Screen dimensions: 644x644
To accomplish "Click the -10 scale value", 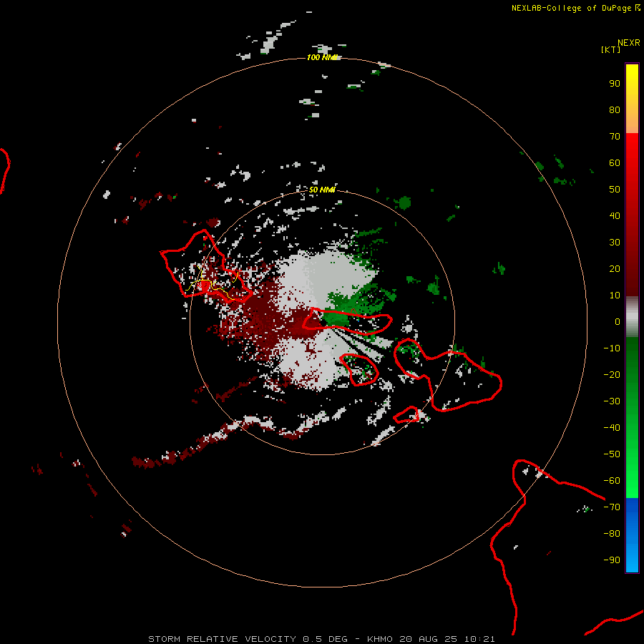I will click(x=612, y=348).
